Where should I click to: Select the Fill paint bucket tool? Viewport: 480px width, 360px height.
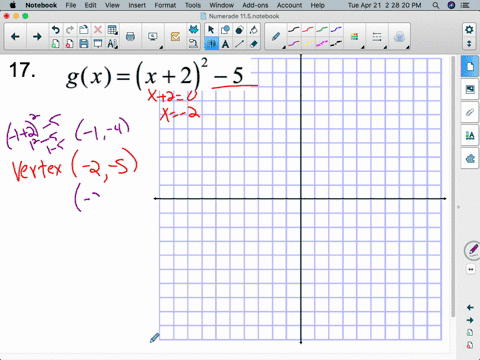pyautogui.click(x=254, y=30)
